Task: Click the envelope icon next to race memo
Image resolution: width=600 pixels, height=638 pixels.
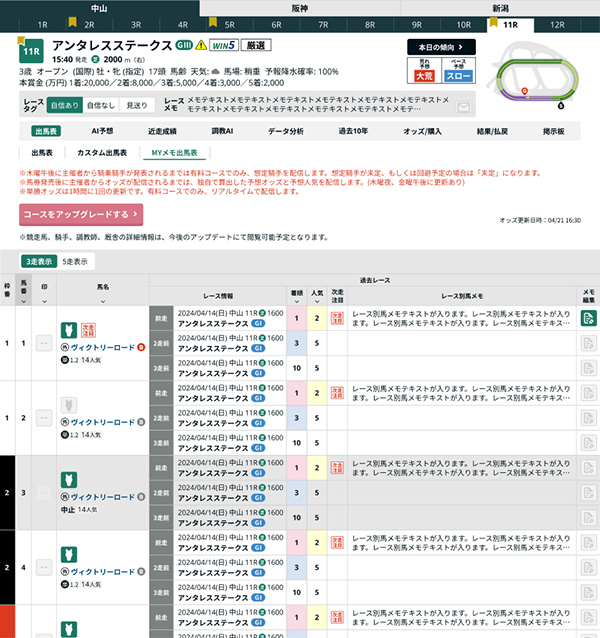Action: point(462,105)
